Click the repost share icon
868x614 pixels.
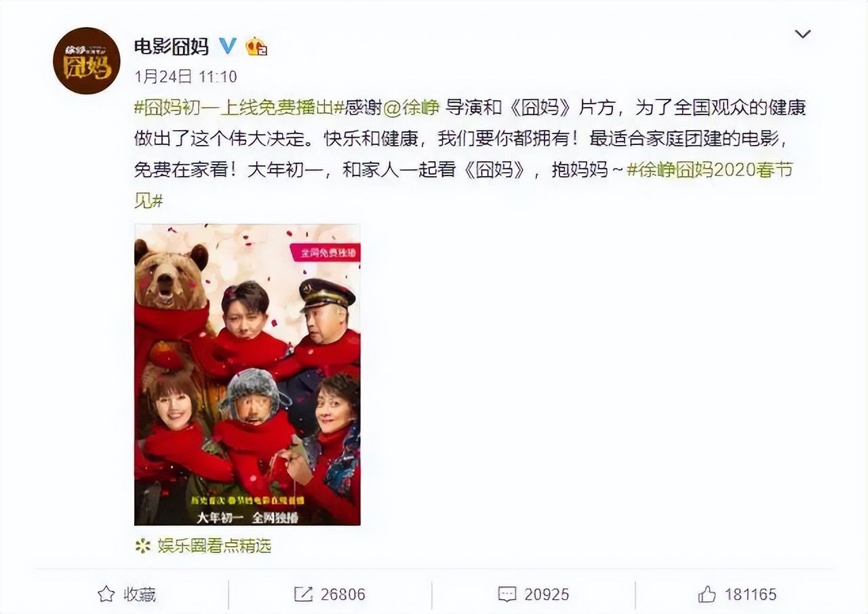(x=303, y=594)
